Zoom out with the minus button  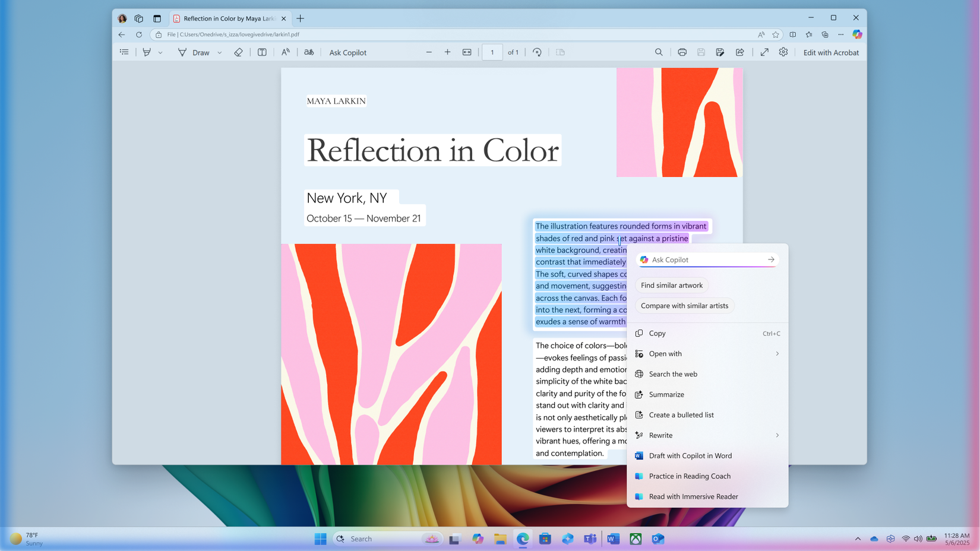[429, 52]
